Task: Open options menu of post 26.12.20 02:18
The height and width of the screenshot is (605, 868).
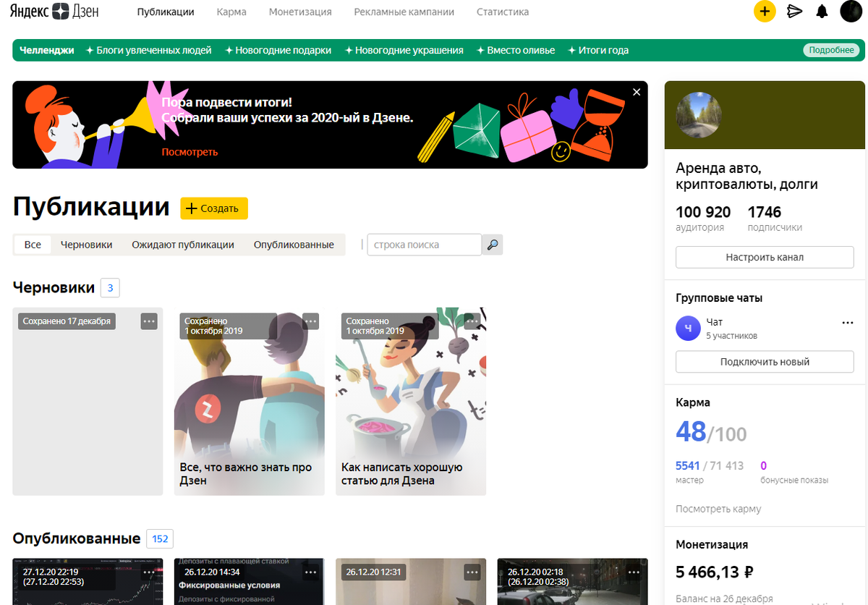Action: click(634, 572)
